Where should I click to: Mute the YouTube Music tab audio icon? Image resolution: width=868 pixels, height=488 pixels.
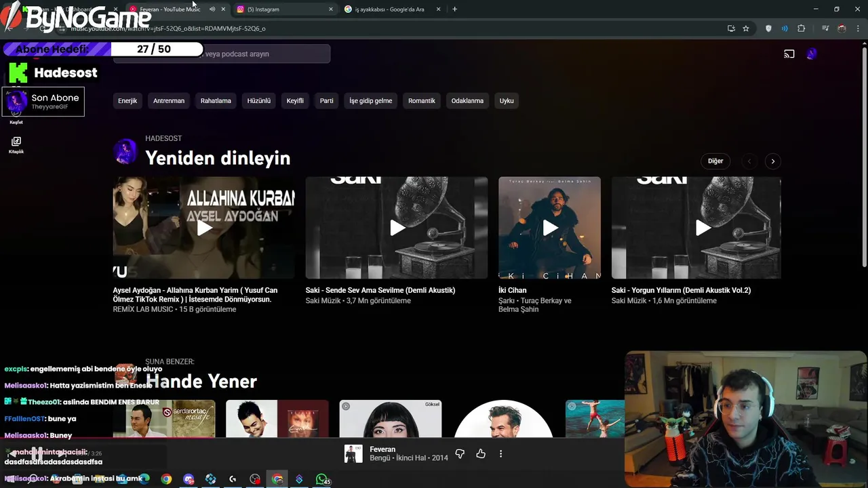point(212,9)
